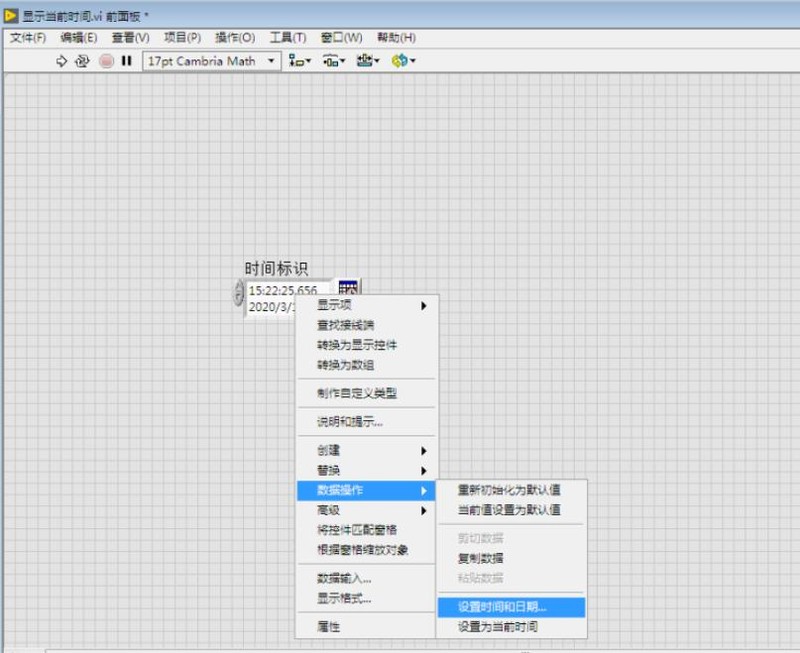
Task: Click the Run Continuously icon
Action: (x=82, y=61)
